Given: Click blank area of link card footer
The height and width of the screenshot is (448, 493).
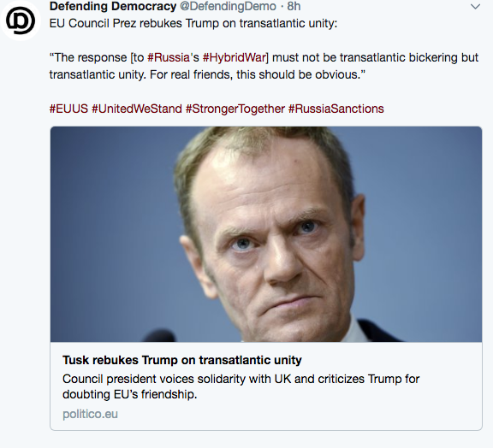Looking at the screenshot, I should click(299, 414).
